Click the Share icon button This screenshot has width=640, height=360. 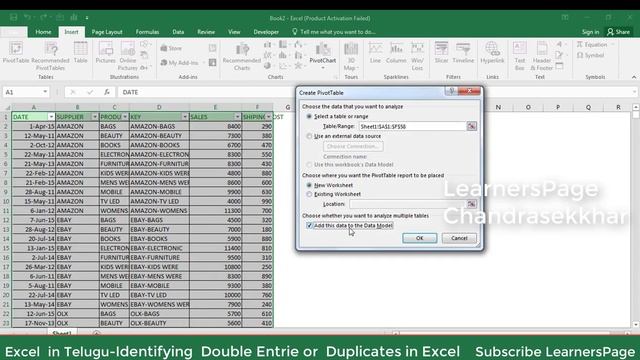tap(619, 32)
